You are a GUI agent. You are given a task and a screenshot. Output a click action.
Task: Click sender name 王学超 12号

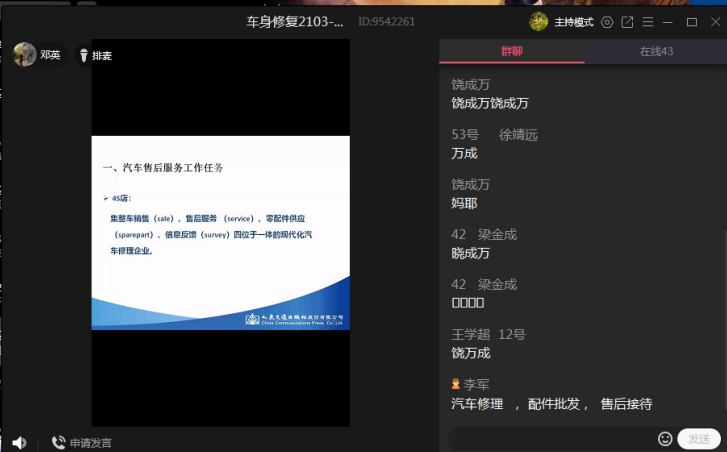(x=488, y=335)
